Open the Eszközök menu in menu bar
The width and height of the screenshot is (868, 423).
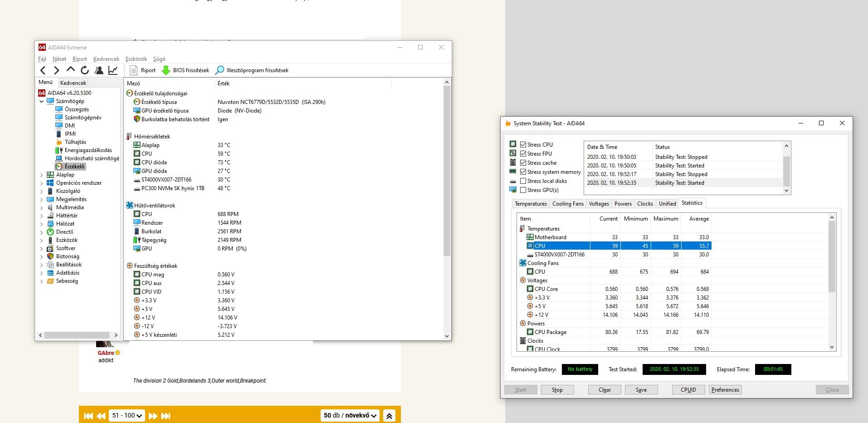136,59
